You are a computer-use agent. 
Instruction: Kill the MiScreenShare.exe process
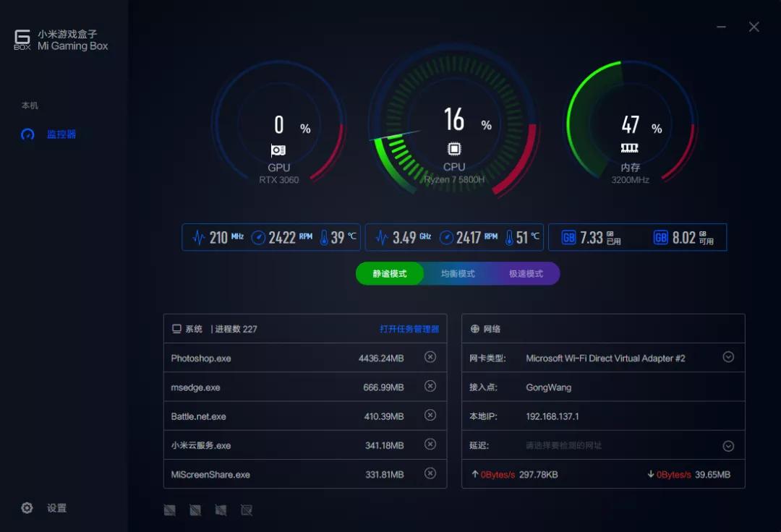click(x=430, y=473)
